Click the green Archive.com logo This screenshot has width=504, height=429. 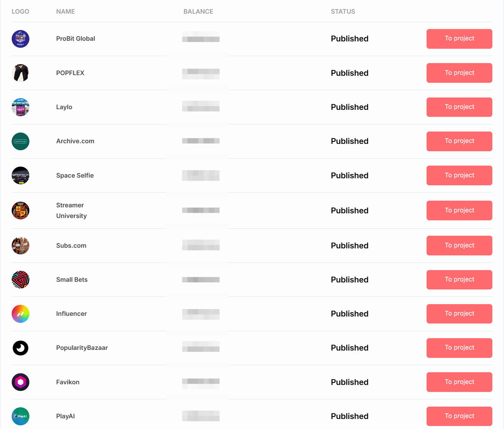pos(20,141)
